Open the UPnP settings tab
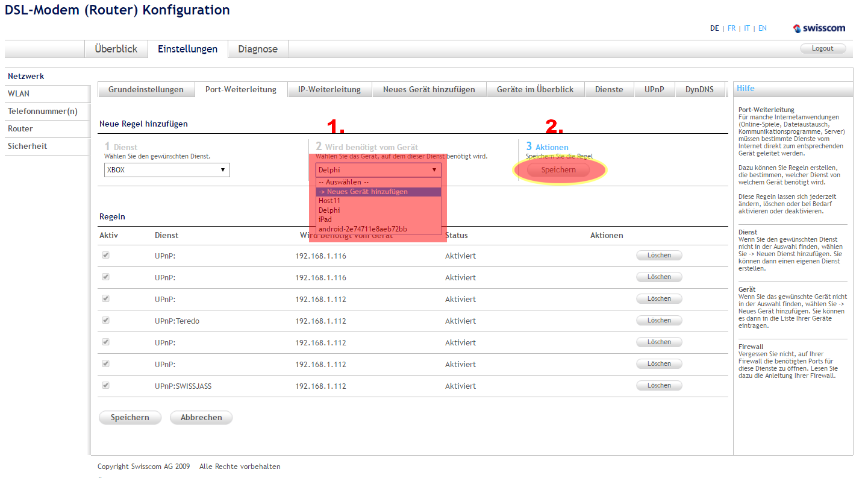This screenshot has height=478, width=868. coord(655,89)
